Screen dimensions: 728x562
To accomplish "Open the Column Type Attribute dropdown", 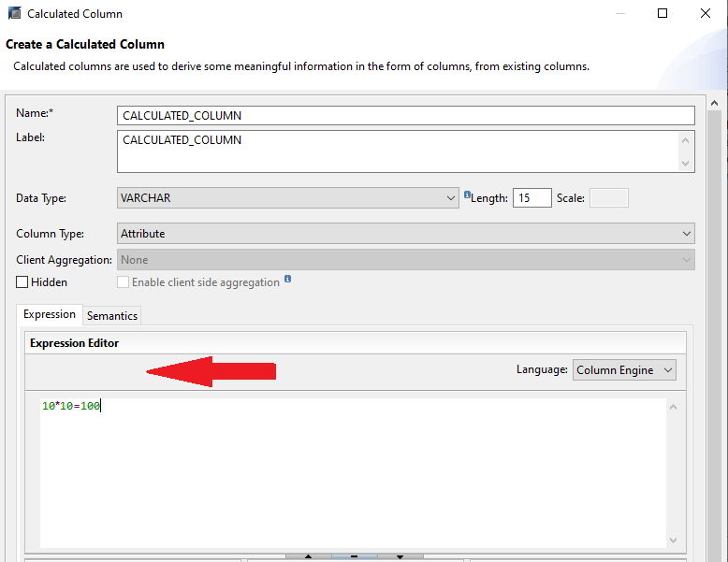I will (406, 234).
